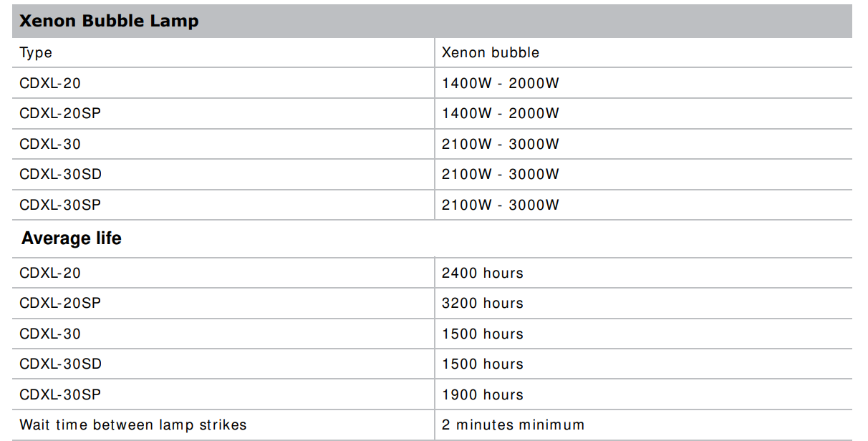
Task: Click the Xenon bubble value cell
Action: [491, 53]
